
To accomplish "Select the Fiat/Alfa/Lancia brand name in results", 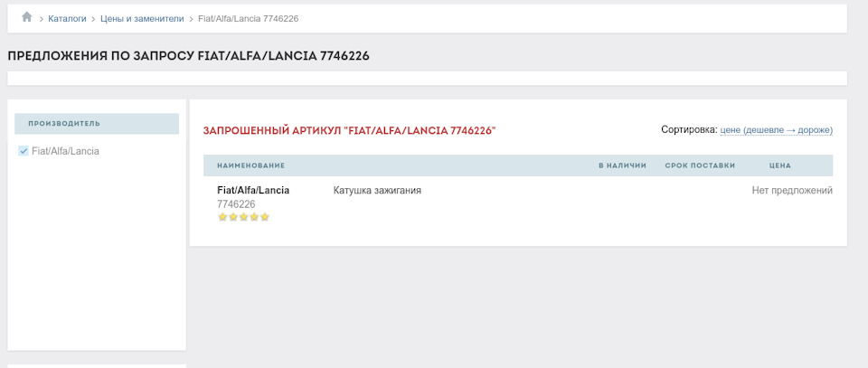I will [253, 191].
